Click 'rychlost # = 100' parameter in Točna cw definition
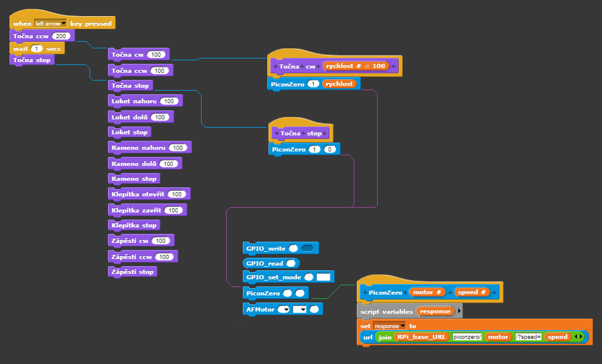Image resolution: width=602 pixels, height=364 pixels. point(356,66)
